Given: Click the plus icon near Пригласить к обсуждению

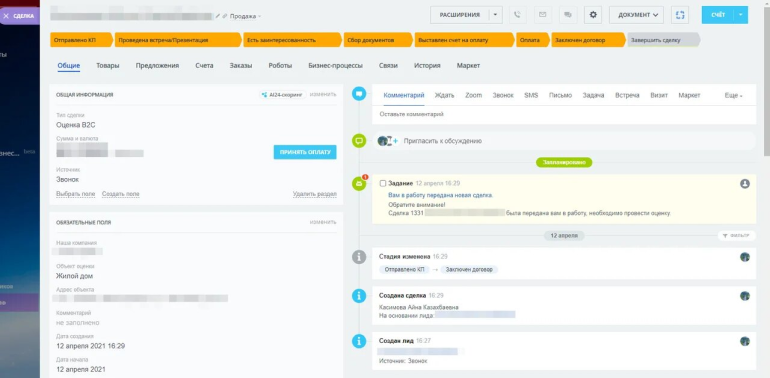Looking at the screenshot, I should click(x=395, y=141).
